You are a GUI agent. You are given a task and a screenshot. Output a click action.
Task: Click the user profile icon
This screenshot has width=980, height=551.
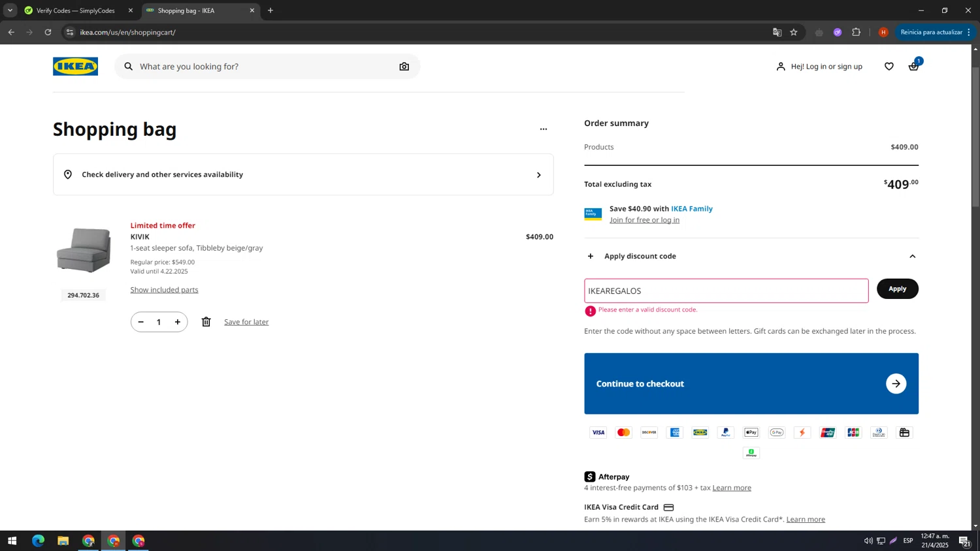(x=781, y=67)
